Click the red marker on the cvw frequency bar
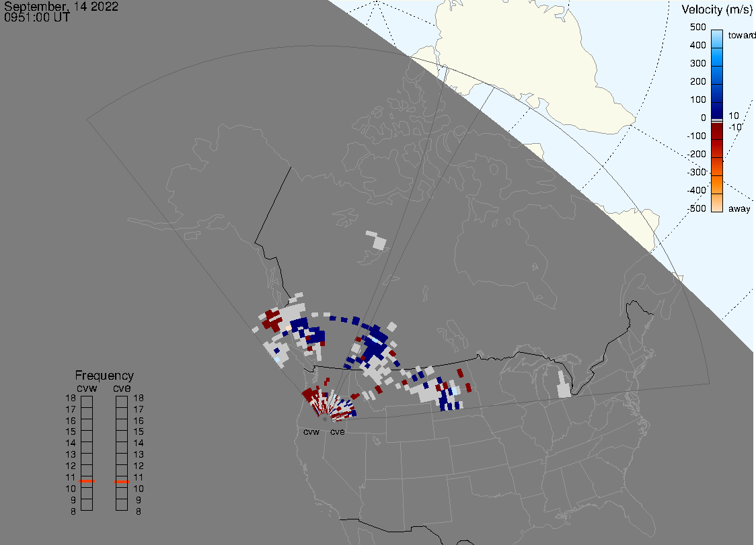The width and height of the screenshot is (756, 545). pyautogui.click(x=87, y=481)
